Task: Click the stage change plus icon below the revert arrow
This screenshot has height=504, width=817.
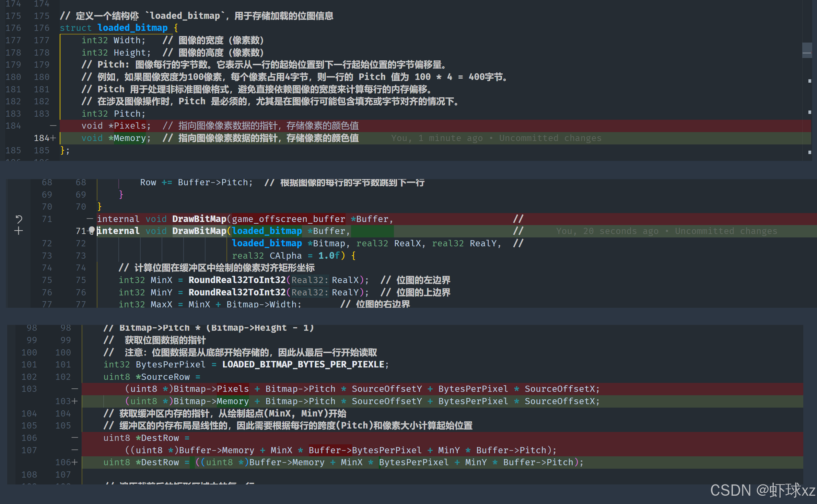Action: pyautogui.click(x=19, y=231)
